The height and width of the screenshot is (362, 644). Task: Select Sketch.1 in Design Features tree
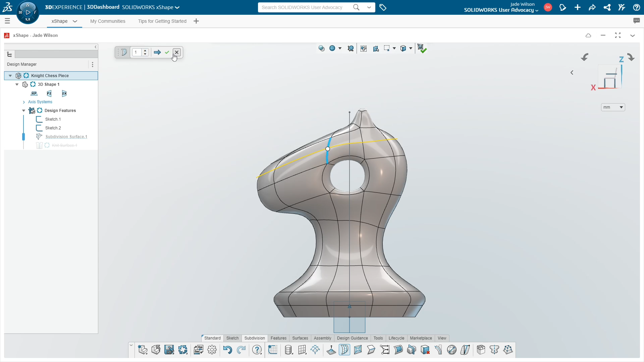[53, 119]
